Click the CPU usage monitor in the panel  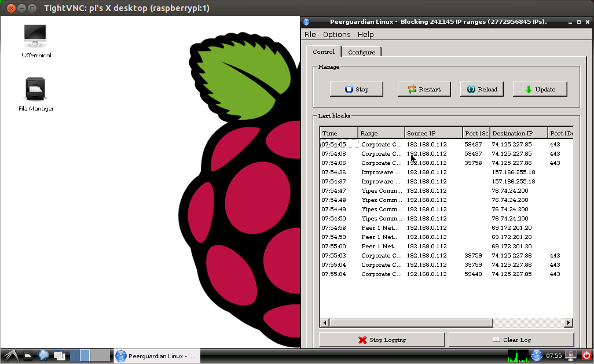pyautogui.click(x=518, y=355)
